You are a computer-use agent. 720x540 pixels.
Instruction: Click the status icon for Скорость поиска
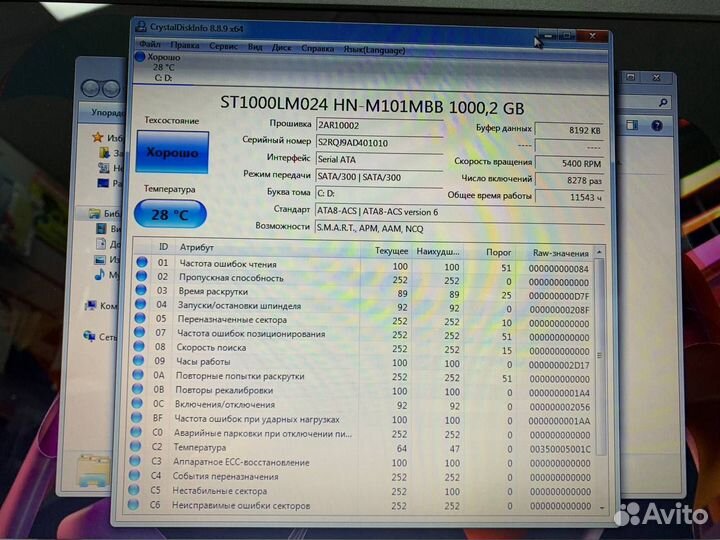click(x=139, y=346)
